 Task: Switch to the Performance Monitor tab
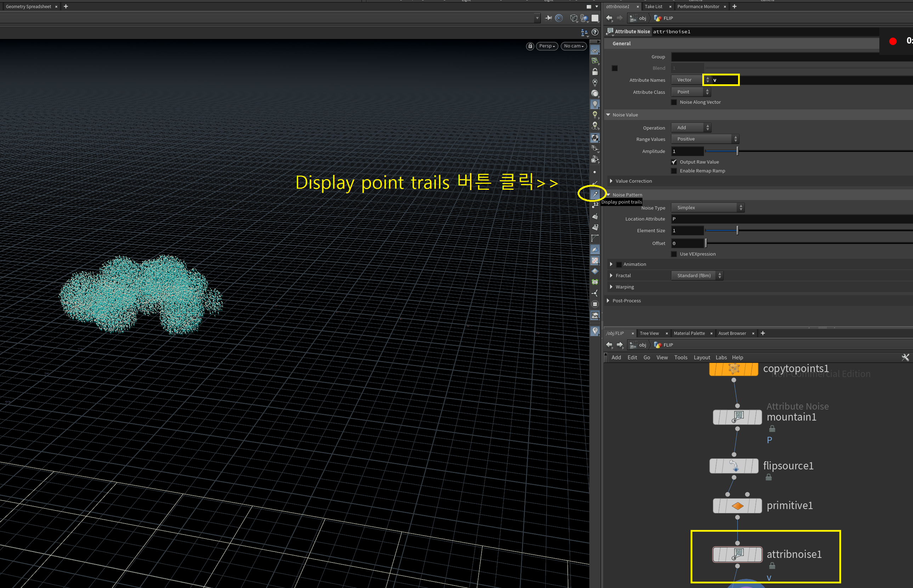[698, 6]
